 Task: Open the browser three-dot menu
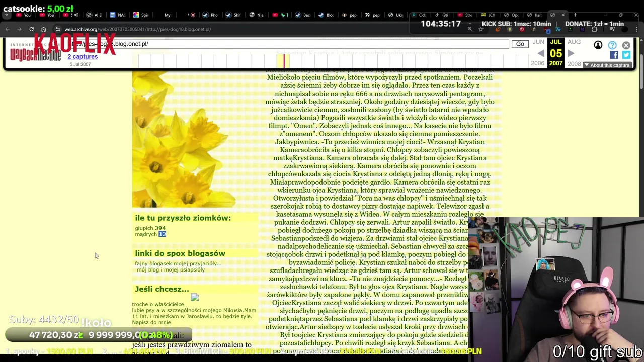click(635, 29)
